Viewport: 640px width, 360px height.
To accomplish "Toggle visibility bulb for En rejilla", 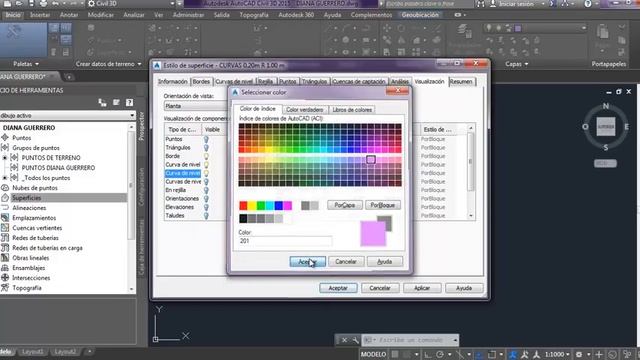I will pyautogui.click(x=206, y=190).
